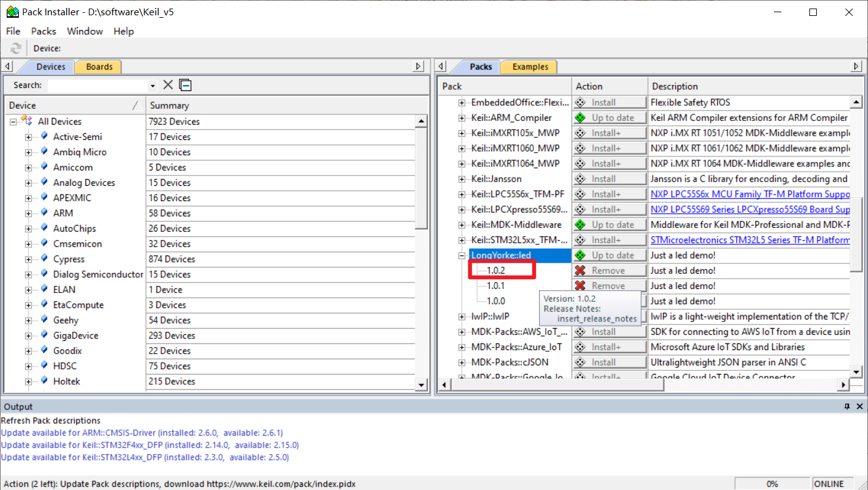
Task: Remove version 1.0.1 of LongYorke::led
Action: (609, 285)
